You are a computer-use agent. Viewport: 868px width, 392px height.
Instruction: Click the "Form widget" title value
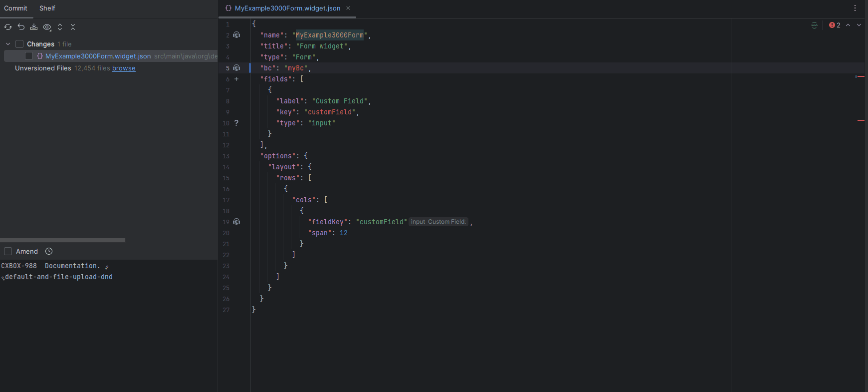pyautogui.click(x=322, y=46)
